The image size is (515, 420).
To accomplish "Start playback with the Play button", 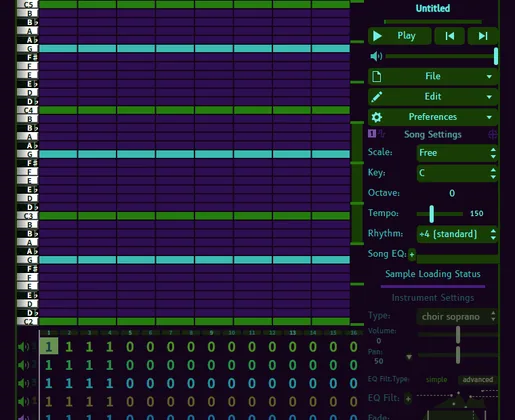I will (399, 36).
